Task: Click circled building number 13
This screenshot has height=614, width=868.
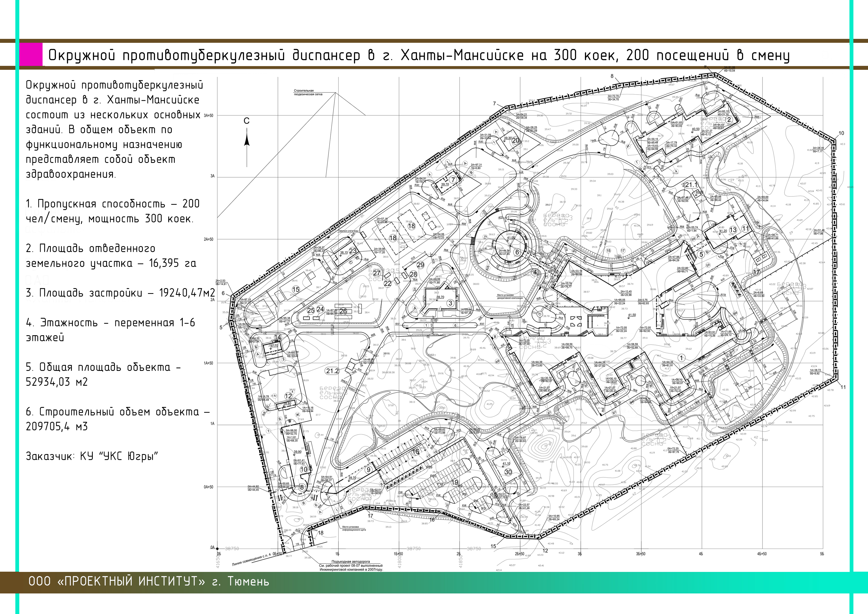Action: coord(733,230)
